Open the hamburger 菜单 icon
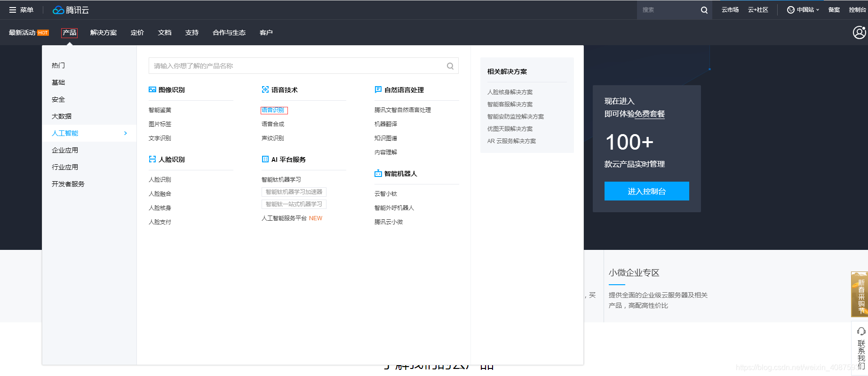The image size is (868, 376). (x=13, y=10)
